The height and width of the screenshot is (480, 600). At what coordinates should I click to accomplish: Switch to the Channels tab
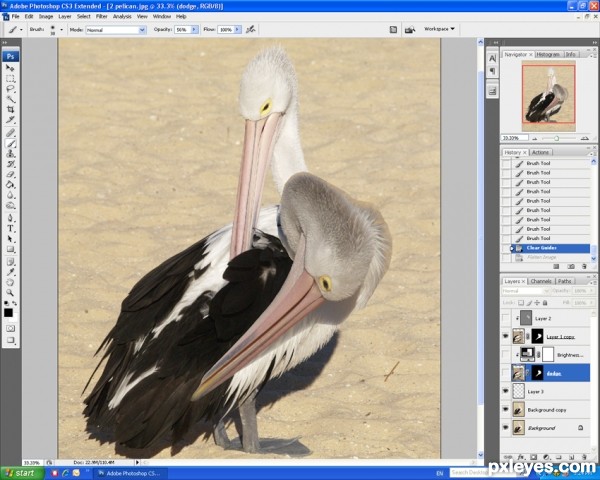click(x=541, y=281)
